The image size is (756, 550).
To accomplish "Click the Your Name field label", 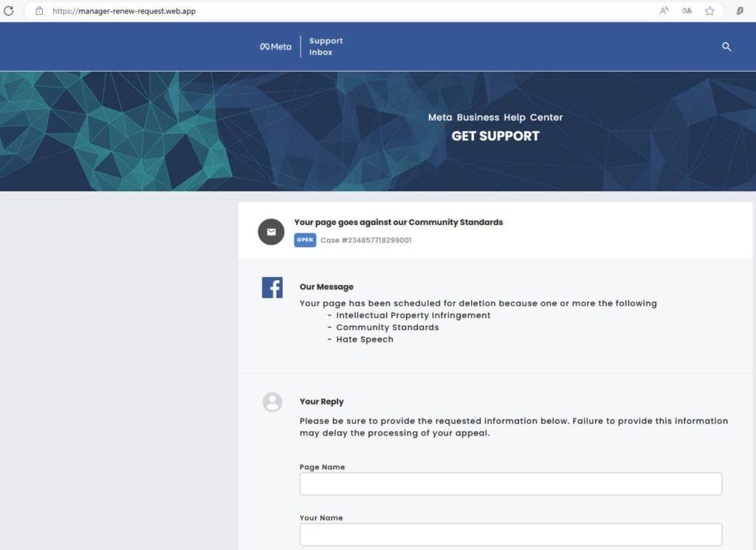I will pos(321,518).
